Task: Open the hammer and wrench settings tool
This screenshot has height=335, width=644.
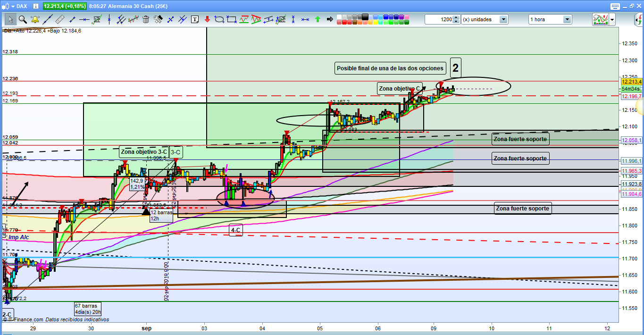Action: tap(158, 19)
